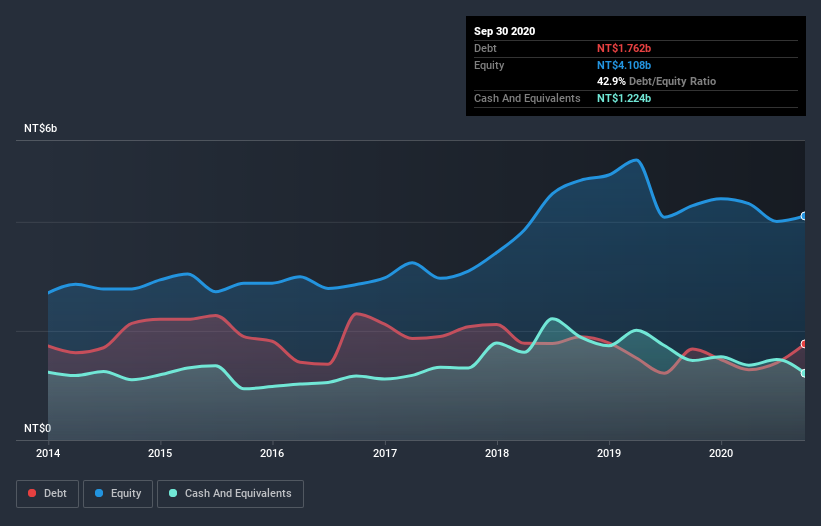Click the NT$1.762b debt value
821x526 pixels.
pyautogui.click(x=624, y=48)
